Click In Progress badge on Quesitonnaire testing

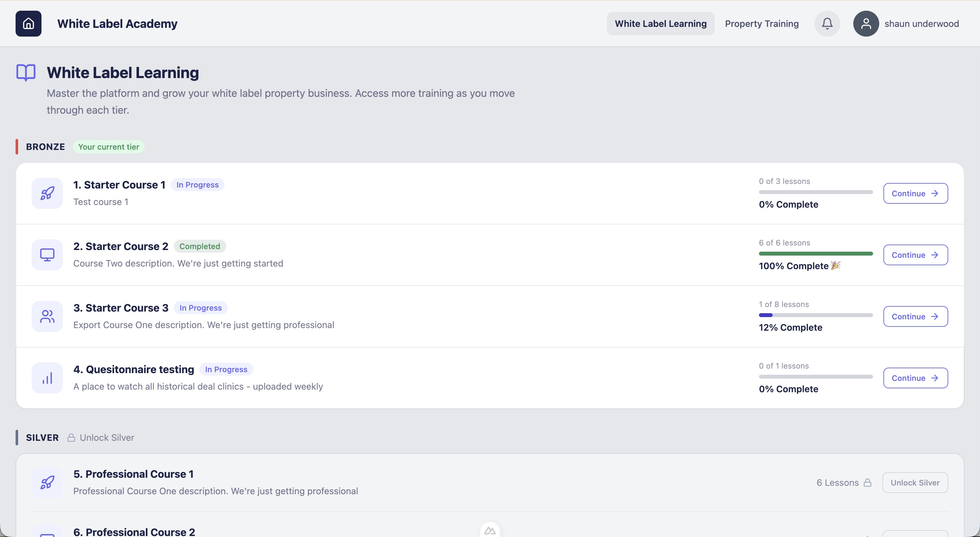click(x=226, y=370)
